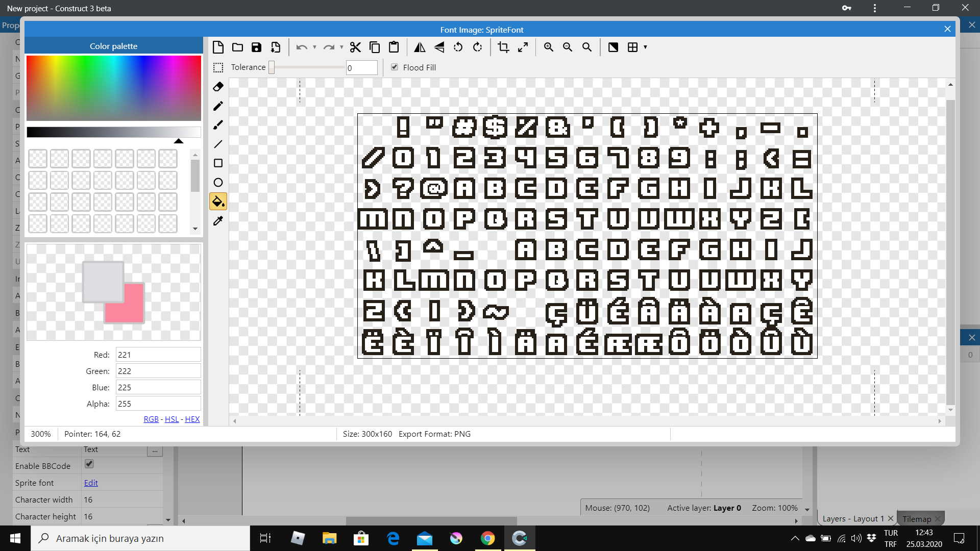Uncheck the Enable BBCode checkbox
The height and width of the screenshot is (551, 980).
pos(89,464)
